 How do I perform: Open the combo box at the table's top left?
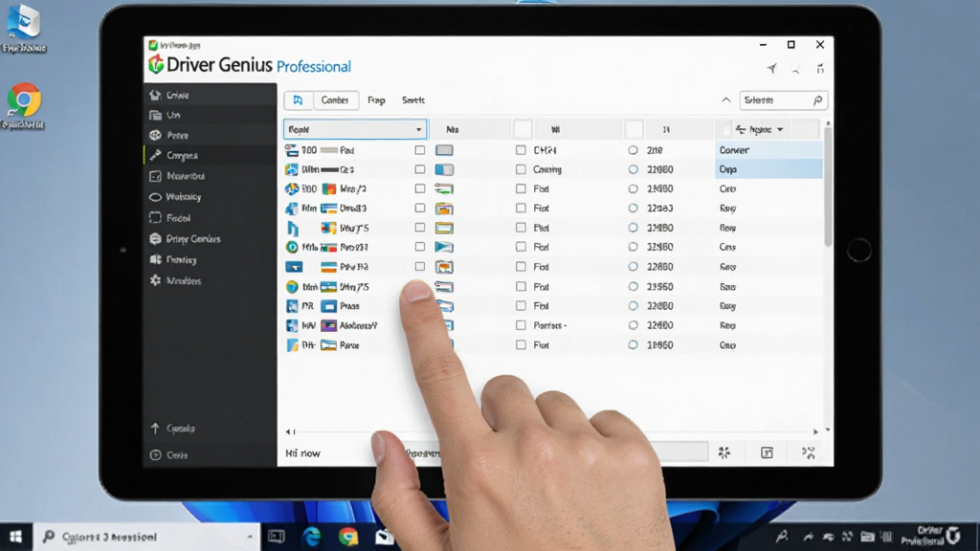(x=355, y=129)
